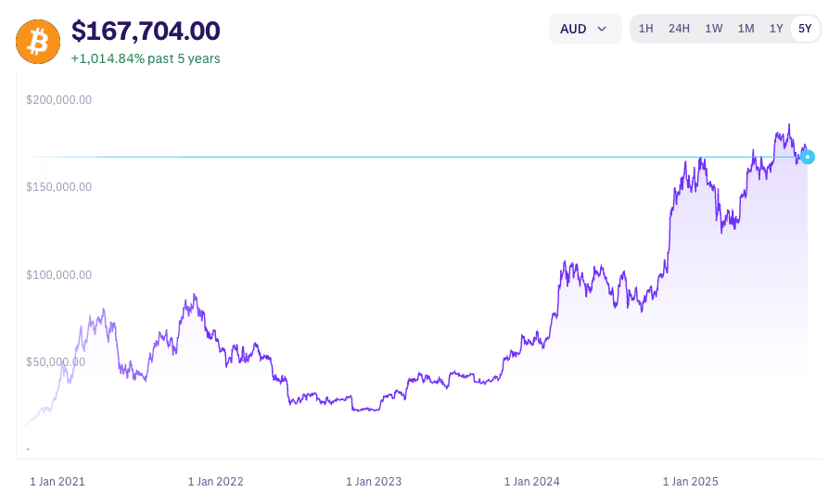The height and width of the screenshot is (504, 829).
Task: Click the orange Bitcoin logo icon
Action: [38, 42]
